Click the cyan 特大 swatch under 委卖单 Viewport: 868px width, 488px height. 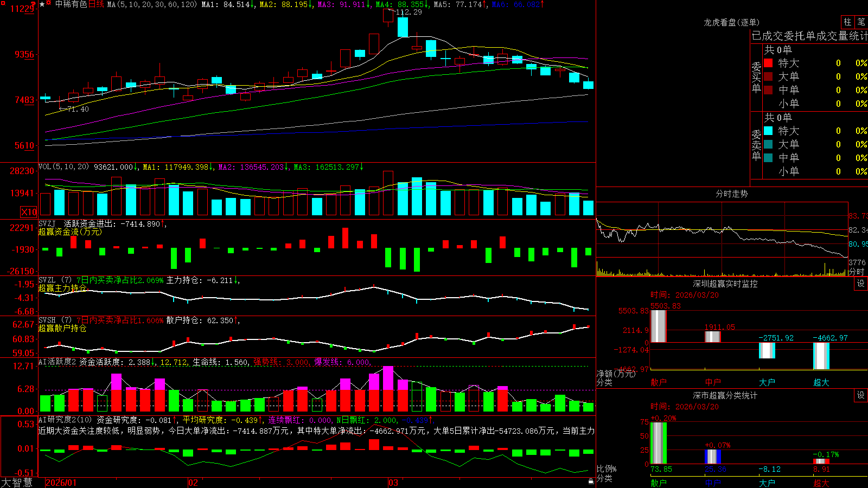point(768,131)
